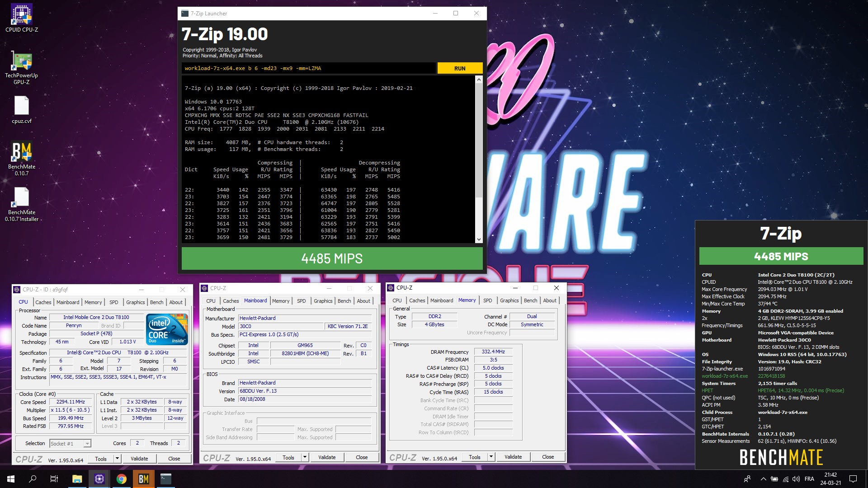Click the workload command line input field
The height and width of the screenshot is (488, 868).
coord(309,68)
